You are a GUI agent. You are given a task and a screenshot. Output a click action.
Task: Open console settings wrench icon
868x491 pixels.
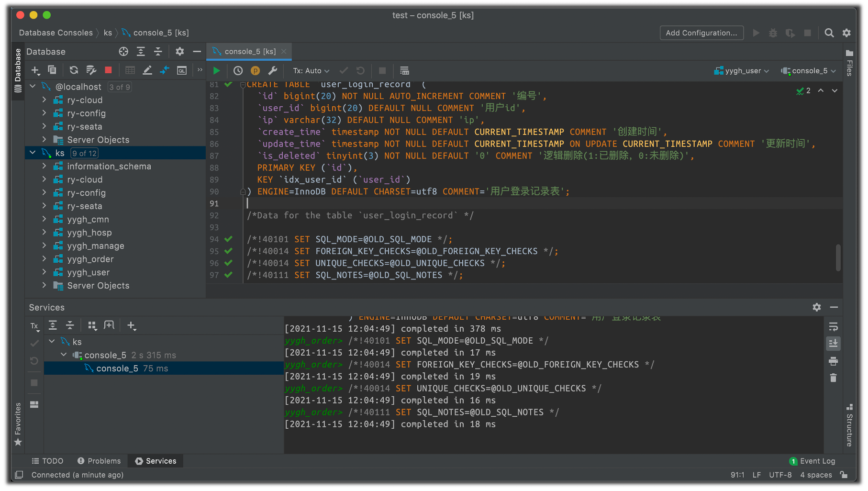pyautogui.click(x=273, y=71)
